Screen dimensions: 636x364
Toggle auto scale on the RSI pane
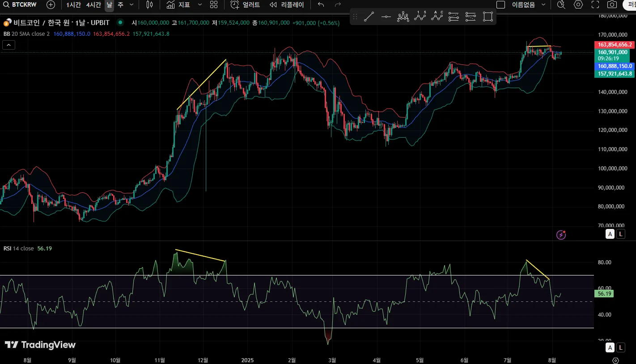[x=610, y=347]
